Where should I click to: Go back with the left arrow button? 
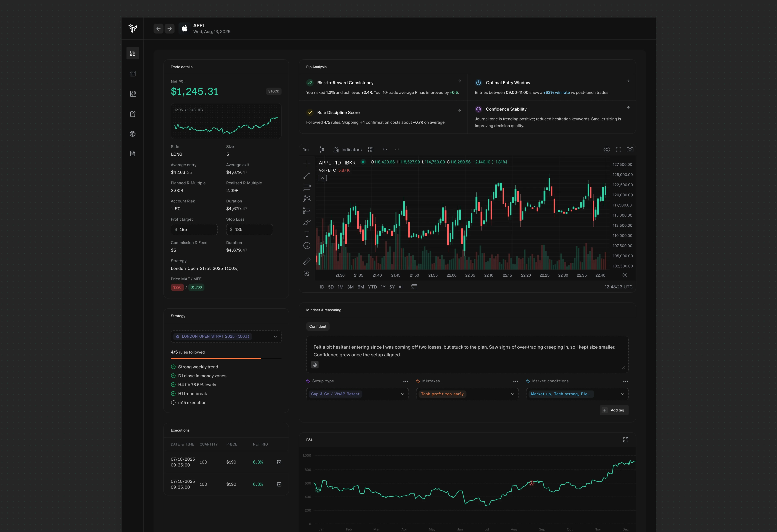coord(159,29)
